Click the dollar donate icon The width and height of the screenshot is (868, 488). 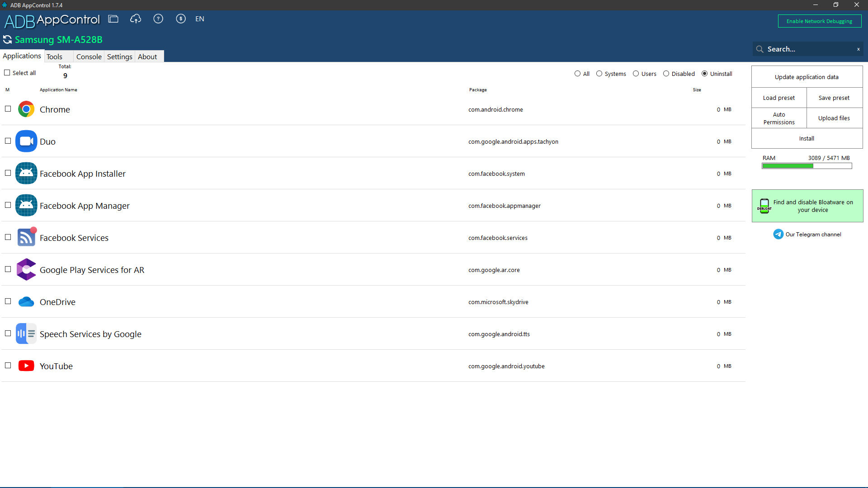(x=181, y=19)
